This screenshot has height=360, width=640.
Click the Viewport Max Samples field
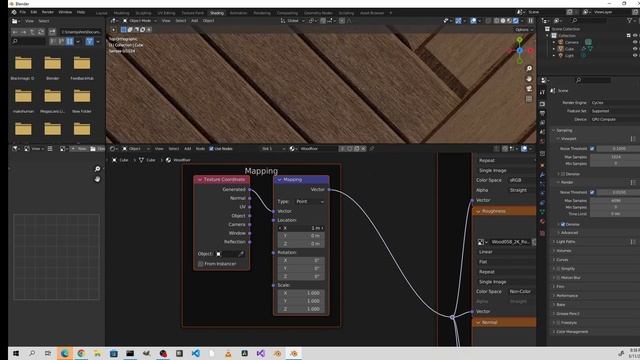(x=615, y=157)
